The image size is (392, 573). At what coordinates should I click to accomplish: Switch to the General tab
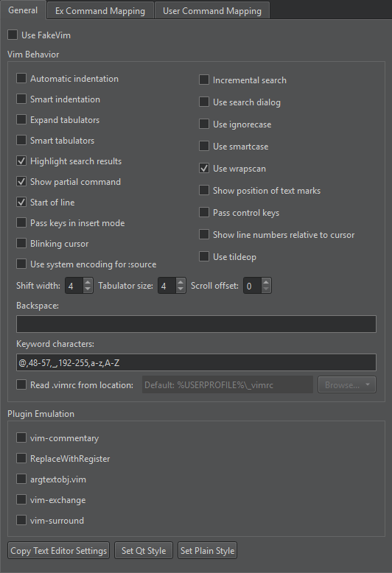click(23, 10)
